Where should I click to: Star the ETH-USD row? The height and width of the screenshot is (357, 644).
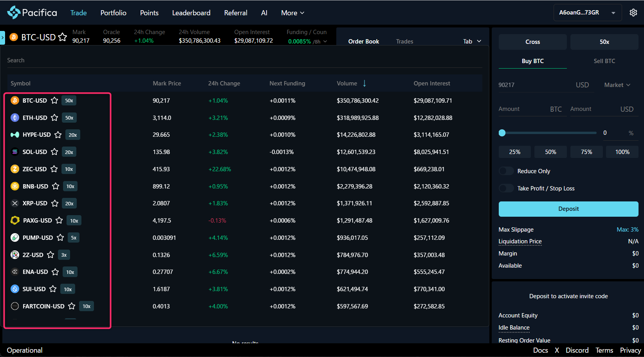pyautogui.click(x=54, y=118)
